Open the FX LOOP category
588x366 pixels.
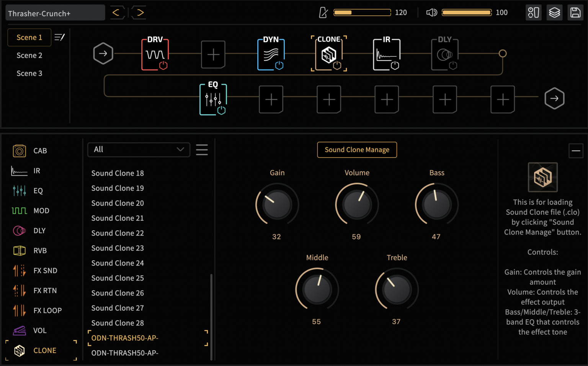[x=19, y=310]
